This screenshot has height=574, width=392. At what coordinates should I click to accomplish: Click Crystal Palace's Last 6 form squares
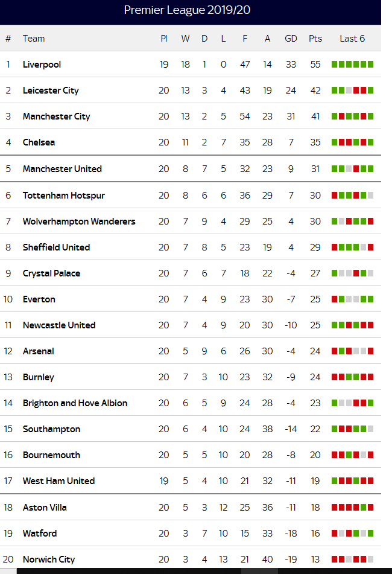click(x=352, y=273)
